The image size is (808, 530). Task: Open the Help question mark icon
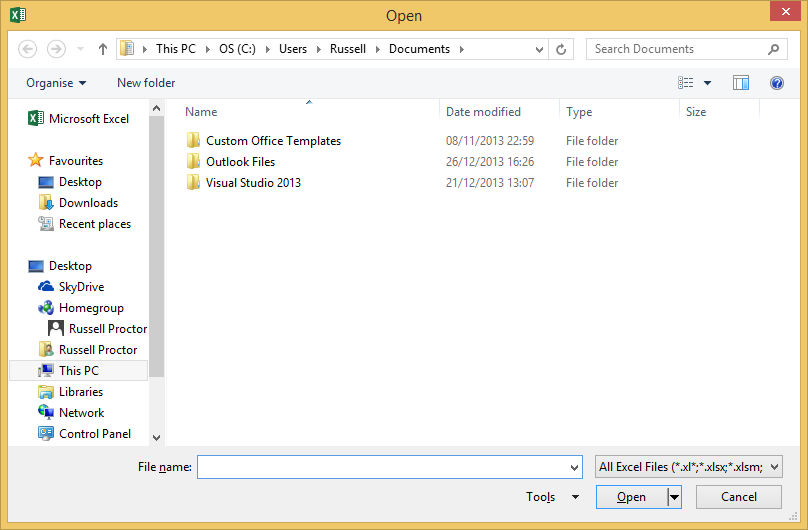point(777,83)
